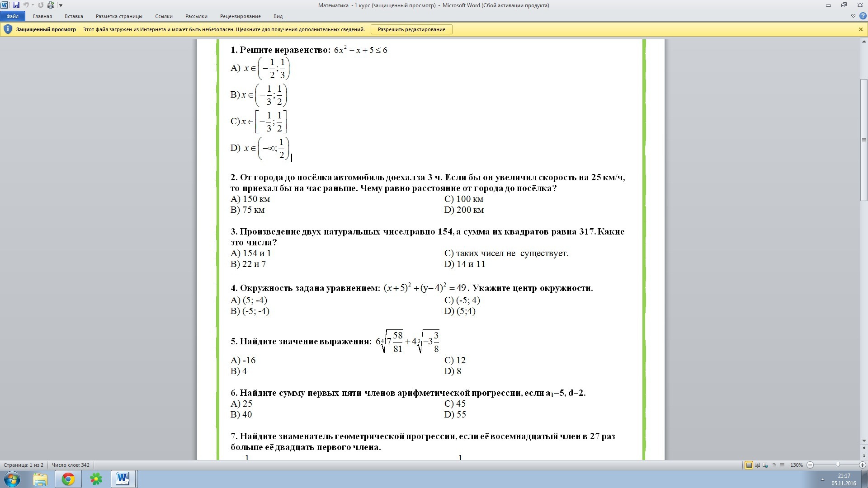Select Print Layout view icon in status bar
This screenshot has width=868, height=488.
tap(749, 465)
